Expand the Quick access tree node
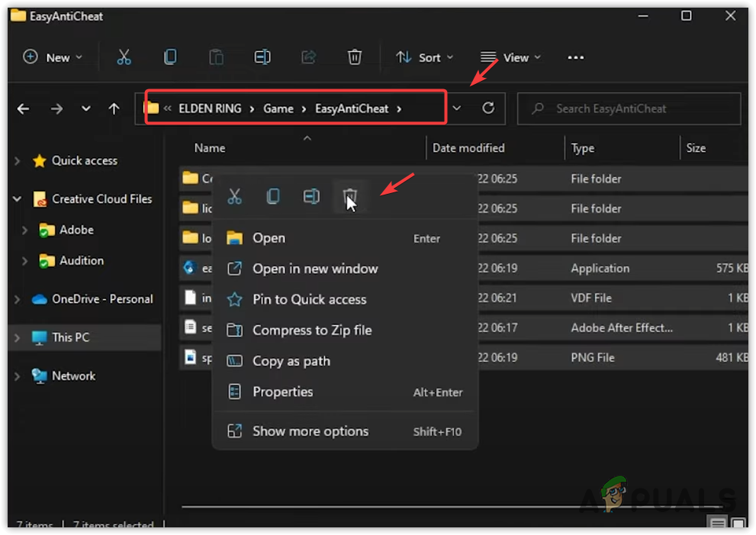This screenshot has width=756, height=535. point(18,161)
